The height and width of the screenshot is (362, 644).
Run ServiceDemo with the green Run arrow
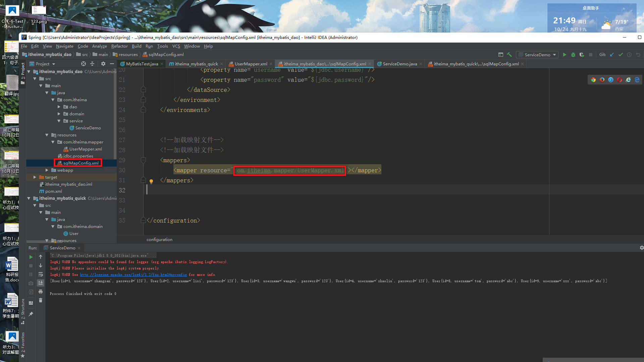click(565, 55)
